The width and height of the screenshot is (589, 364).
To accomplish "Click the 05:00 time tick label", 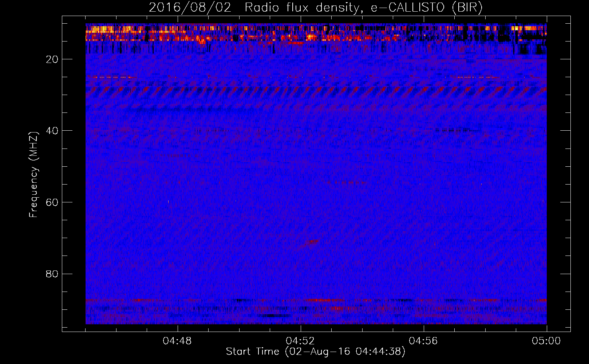I will pyautogui.click(x=546, y=341).
